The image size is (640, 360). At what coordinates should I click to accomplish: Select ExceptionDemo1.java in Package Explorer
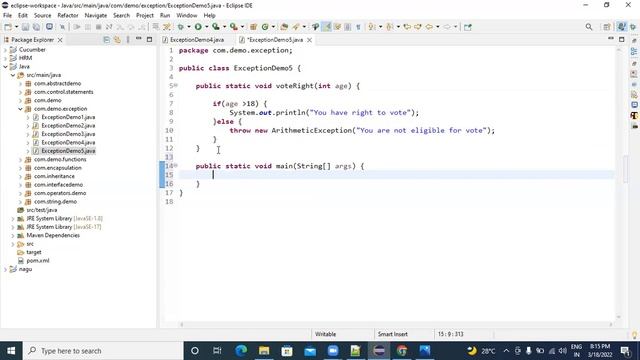(68, 117)
